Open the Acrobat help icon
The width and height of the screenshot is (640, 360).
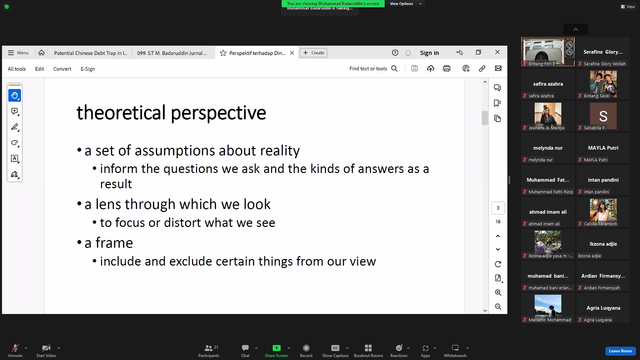pyautogui.click(x=395, y=53)
